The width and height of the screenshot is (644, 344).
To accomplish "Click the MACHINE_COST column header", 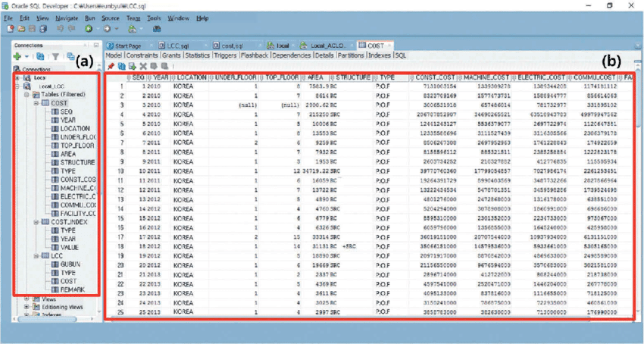I will tap(484, 77).
